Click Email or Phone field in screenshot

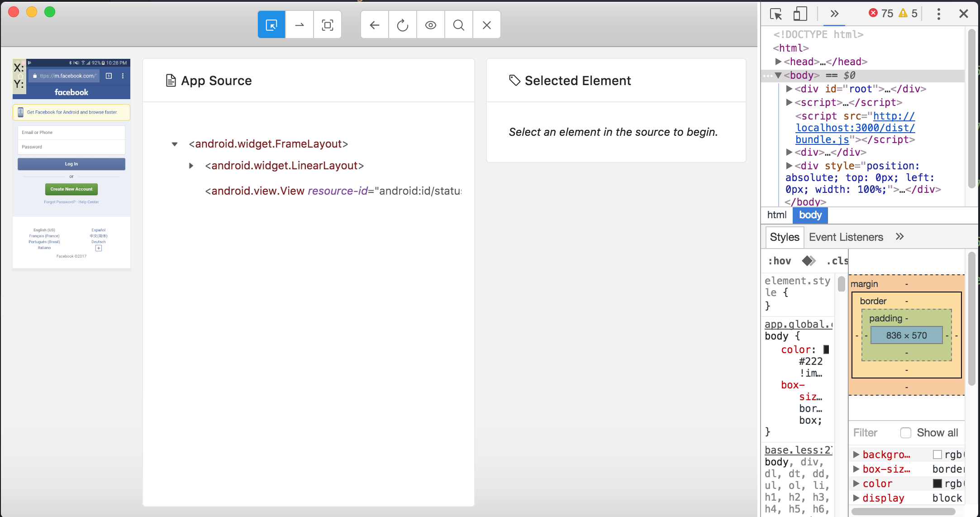tap(71, 133)
